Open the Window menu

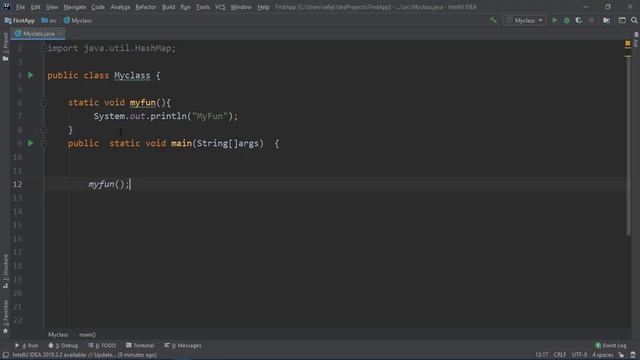241,7
